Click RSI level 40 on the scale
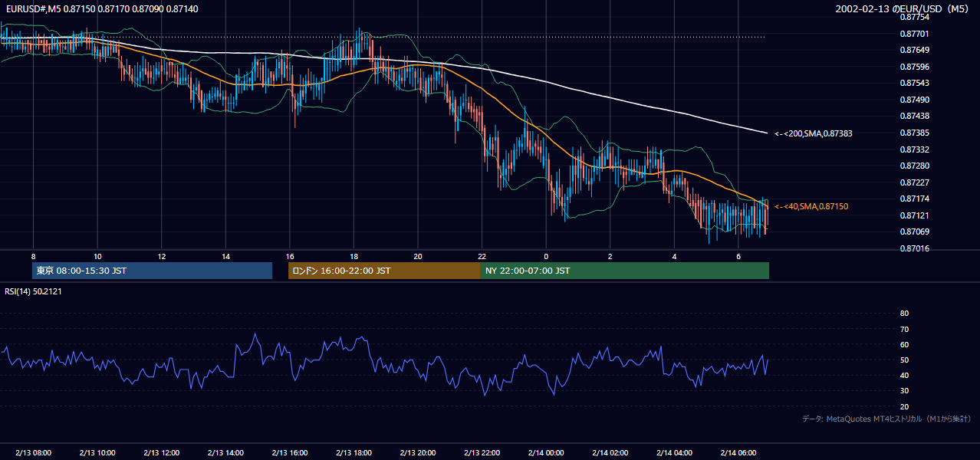Viewport: 980px width, 460px height. point(904,376)
